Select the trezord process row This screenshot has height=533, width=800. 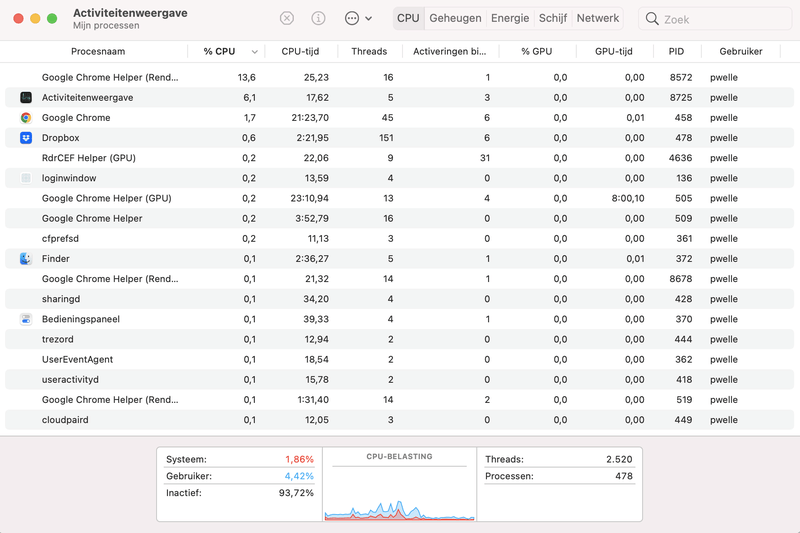pyautogui.click(x=399, y=339)
